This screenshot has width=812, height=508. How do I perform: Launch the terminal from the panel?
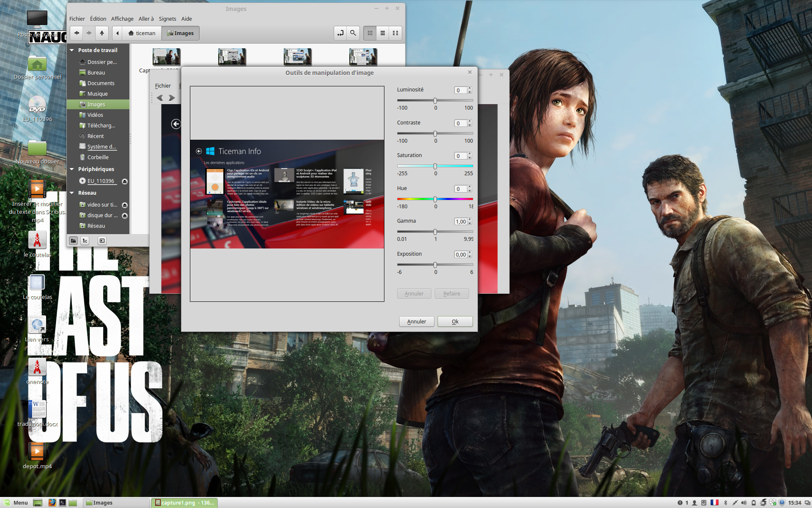pyautogui.click(x=63, y=502)
